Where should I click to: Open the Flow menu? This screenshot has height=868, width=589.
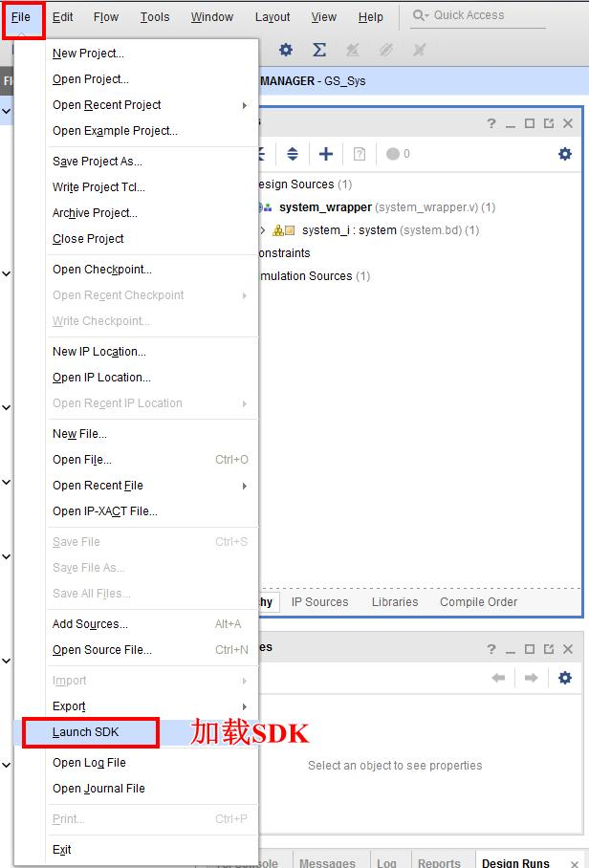[x=106, y=17]
